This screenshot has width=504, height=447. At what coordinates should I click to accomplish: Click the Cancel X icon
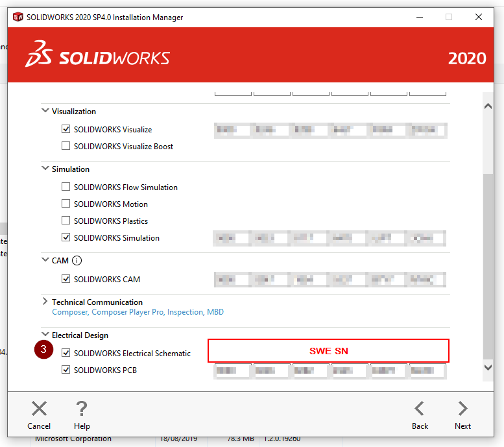(39, 409)
